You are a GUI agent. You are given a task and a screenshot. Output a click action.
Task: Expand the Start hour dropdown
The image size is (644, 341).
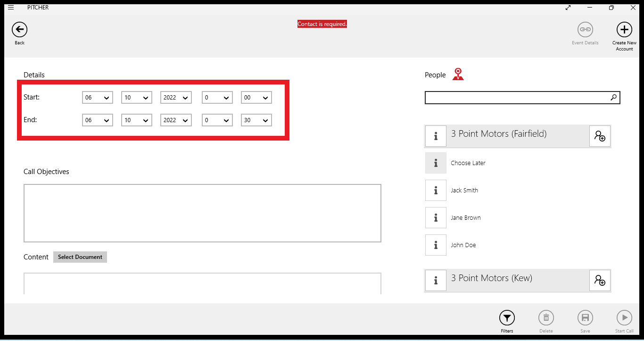pyautogui.click(x=217, y=98)
